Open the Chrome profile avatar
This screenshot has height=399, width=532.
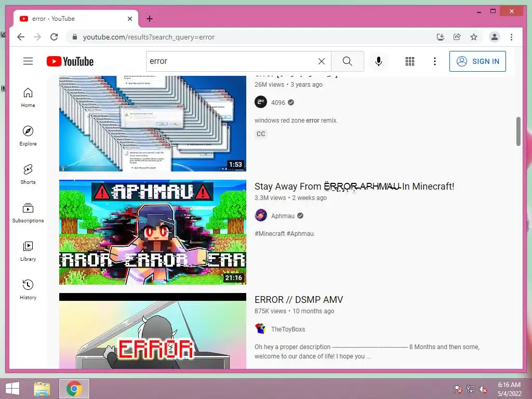[x=495, y=37]
